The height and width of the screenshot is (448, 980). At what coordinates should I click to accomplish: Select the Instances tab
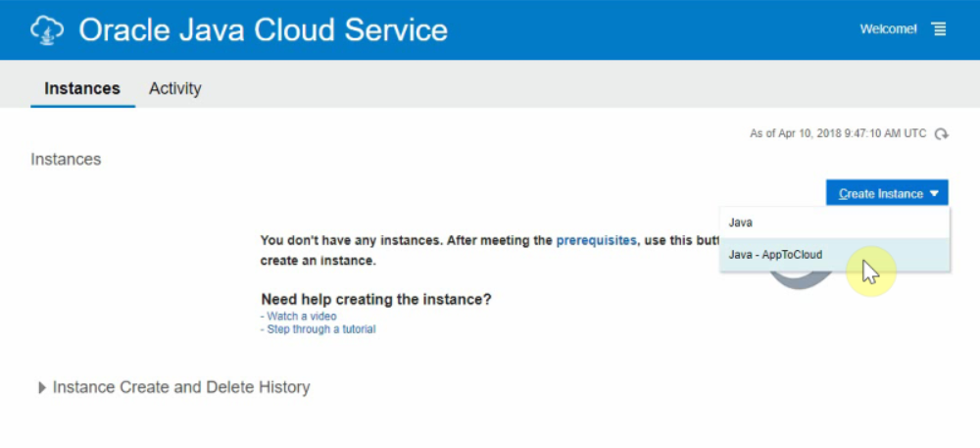pos(82,89)
